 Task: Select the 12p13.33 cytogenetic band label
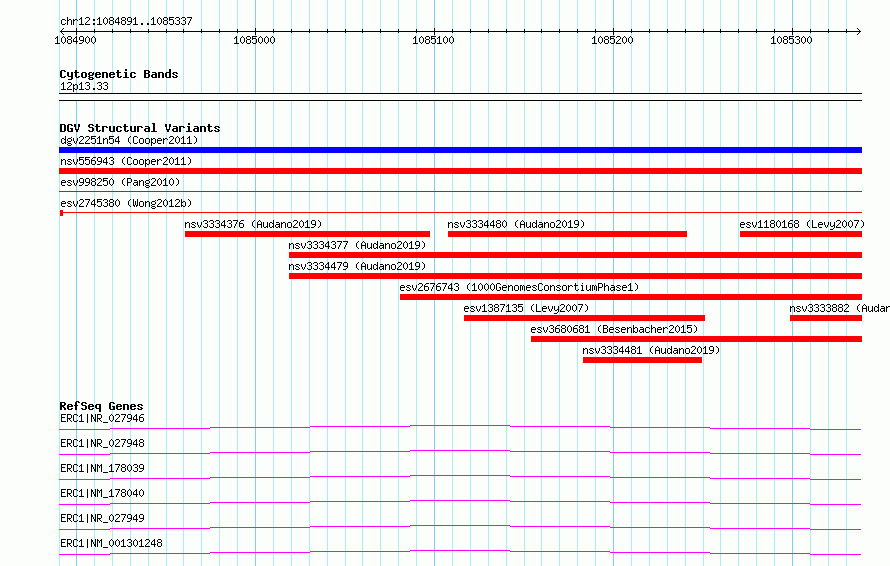pyautogui.click(x=84, y=86)
